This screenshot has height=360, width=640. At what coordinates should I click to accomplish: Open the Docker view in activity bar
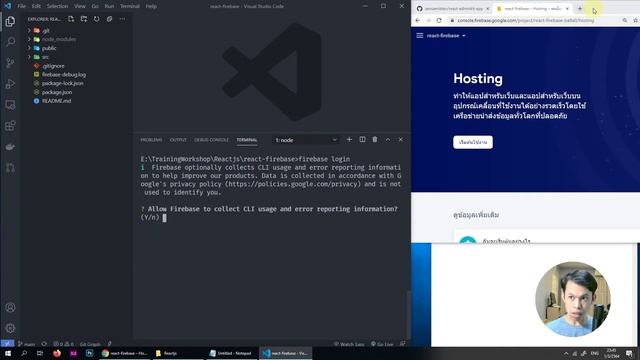coord(10,147)
